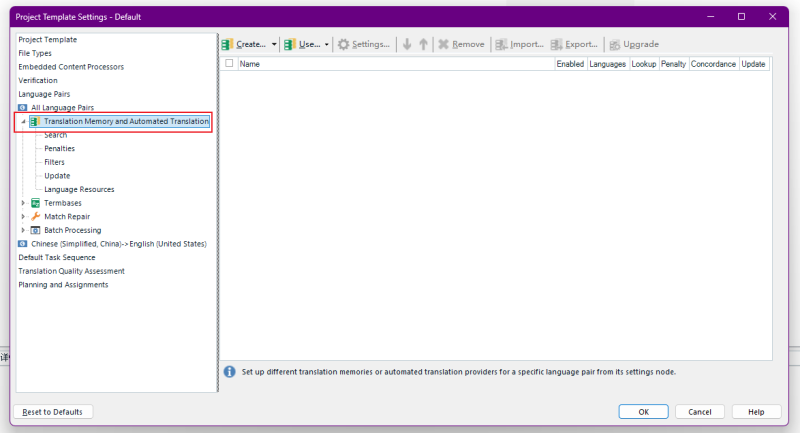Click the All Language Pairs icon
The image size is (800, 433).
tap(23, 107)
